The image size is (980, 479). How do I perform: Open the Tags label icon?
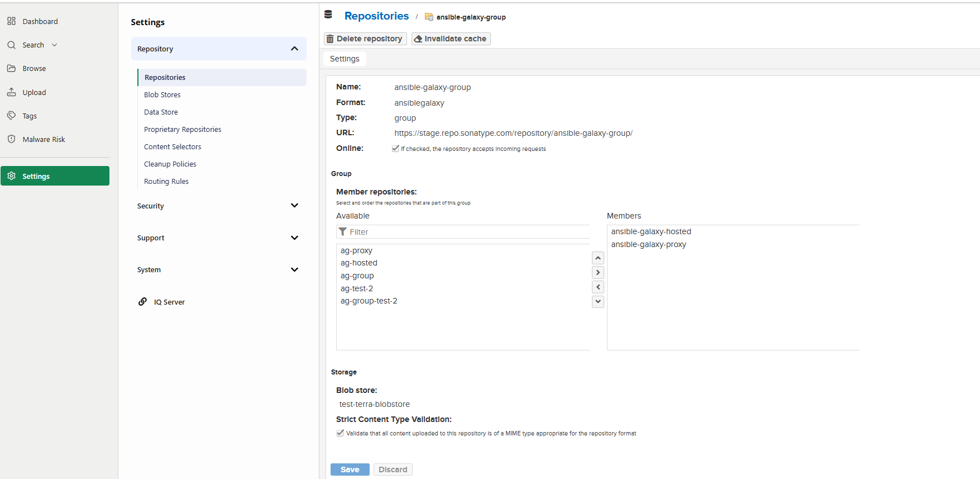click(11, 116)
